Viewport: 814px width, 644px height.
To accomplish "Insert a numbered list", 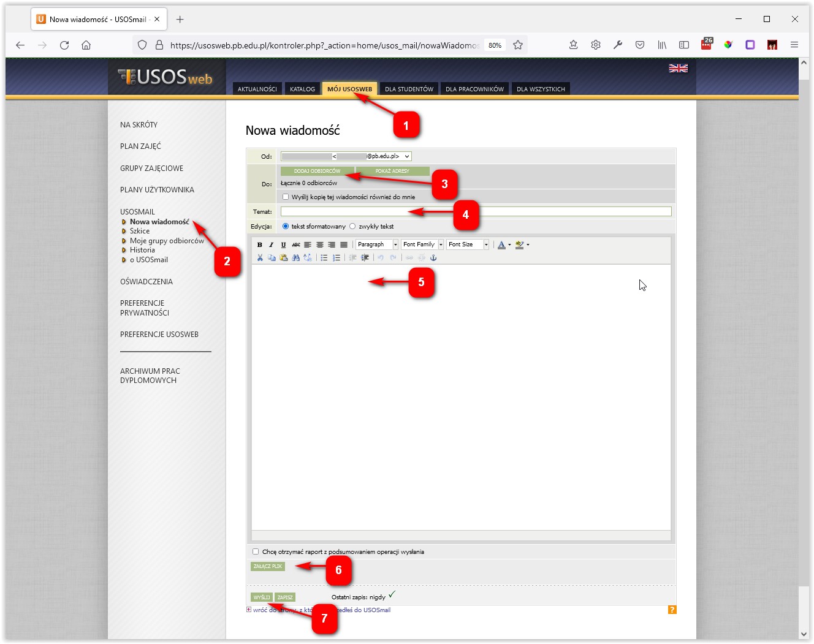I will (337, 258).
